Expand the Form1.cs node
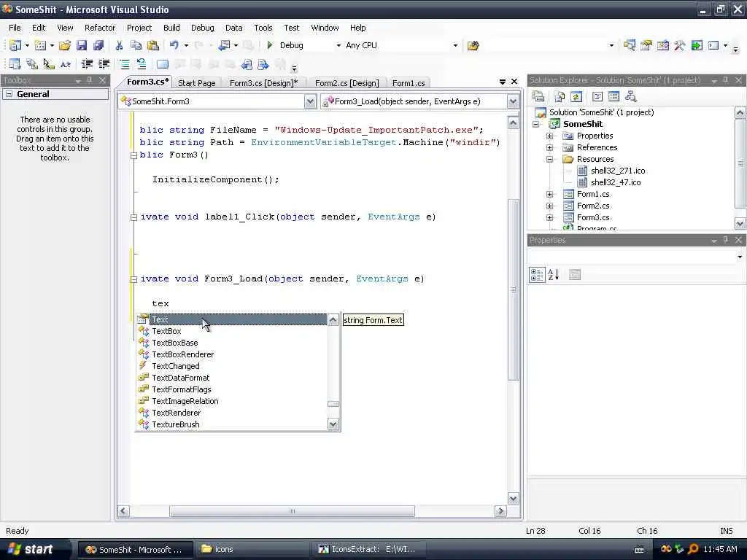The width and height of the screenshot is (747, 560). 550,194
